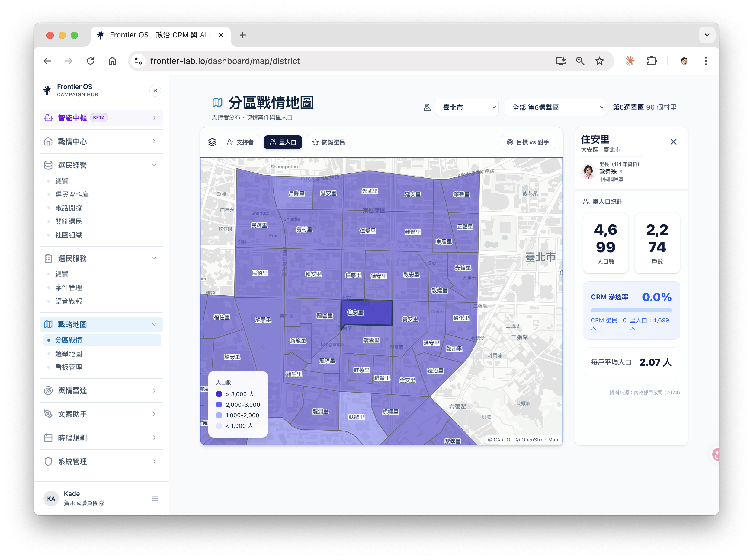Click the location person icon beside 臺北市
Screen dimensions: 753x560
427,107
